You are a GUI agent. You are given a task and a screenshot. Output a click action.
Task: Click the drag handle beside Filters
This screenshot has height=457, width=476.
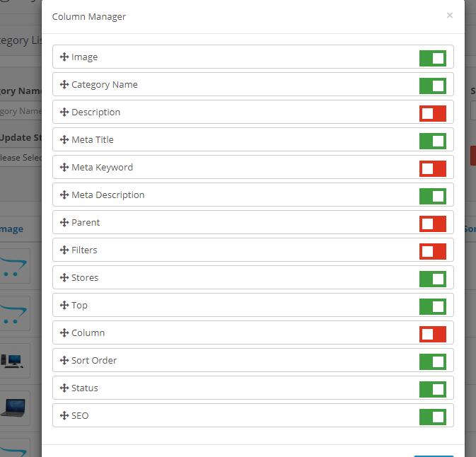[x=64, y=250]
